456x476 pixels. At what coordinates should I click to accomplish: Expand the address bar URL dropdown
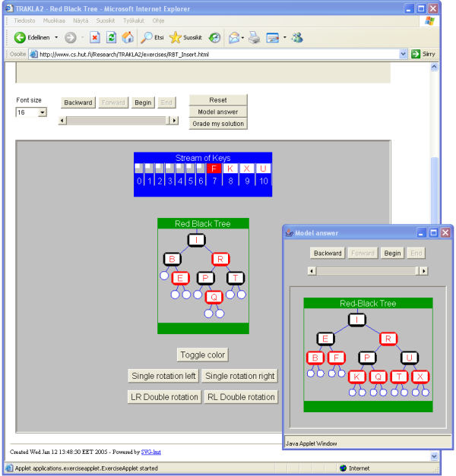pyautogui.click(x=403, y=54)
